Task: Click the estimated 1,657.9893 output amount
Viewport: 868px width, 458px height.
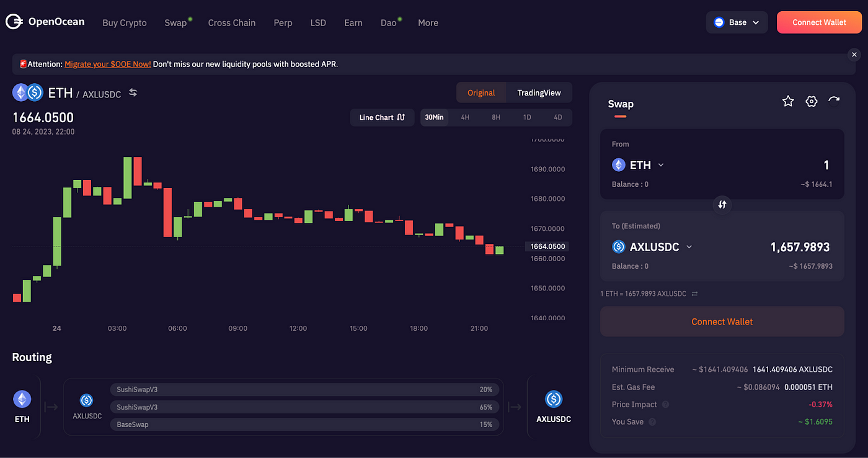Action: click(x=800, y=246)
